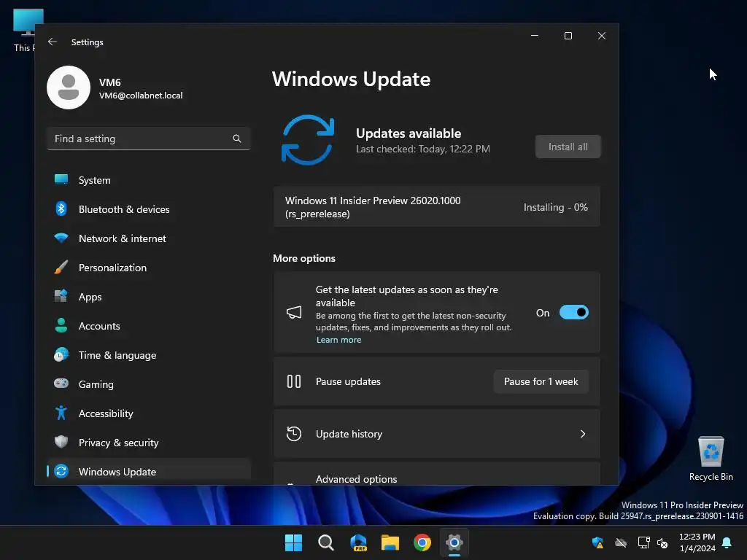Screen dimensions: 747x560
Task: Click the muted volume tray icon
Action: pos(662,542)
